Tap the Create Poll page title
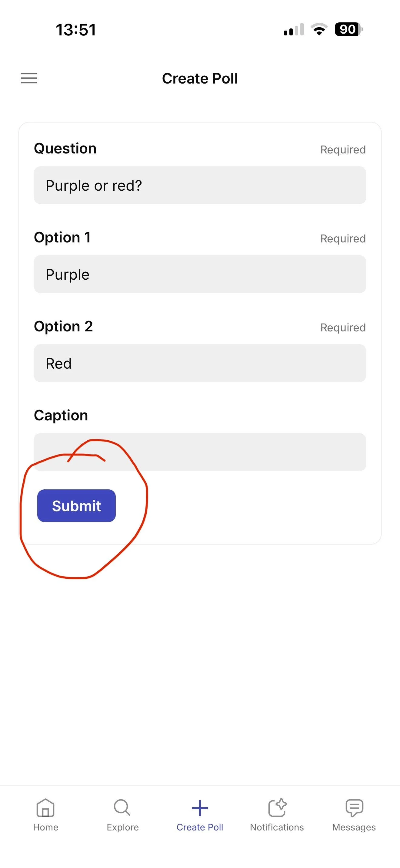Screen dimensions: 400x868 (200, 78)
